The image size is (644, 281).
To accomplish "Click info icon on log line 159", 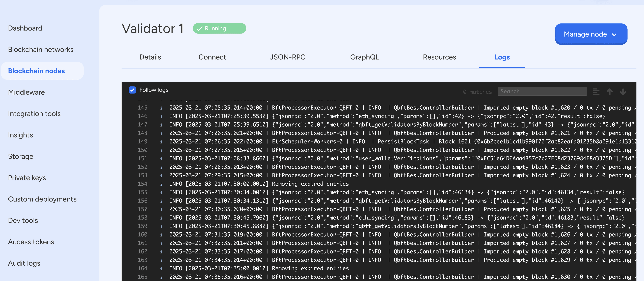I will 161,227.
